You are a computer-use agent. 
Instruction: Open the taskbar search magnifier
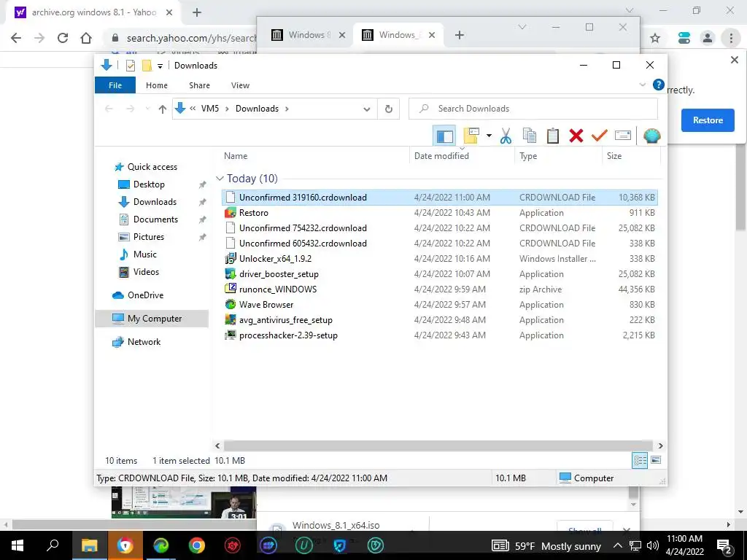[53, 545]
